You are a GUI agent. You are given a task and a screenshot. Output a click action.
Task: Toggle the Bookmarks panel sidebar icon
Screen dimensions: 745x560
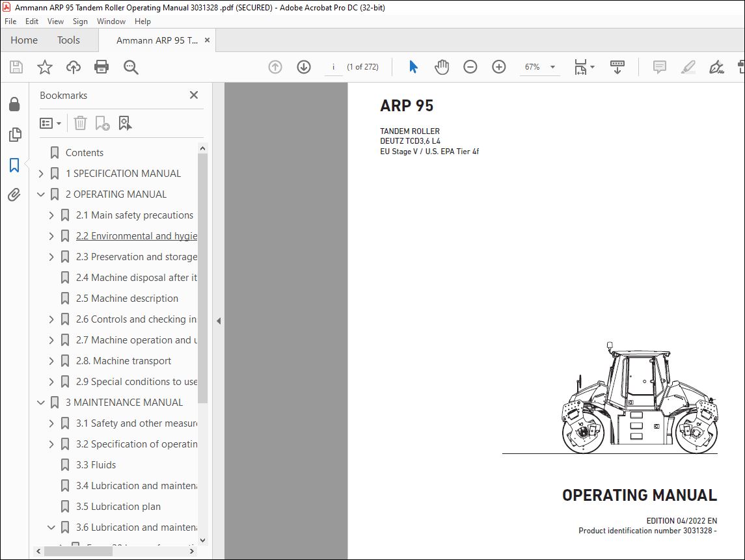14,165
